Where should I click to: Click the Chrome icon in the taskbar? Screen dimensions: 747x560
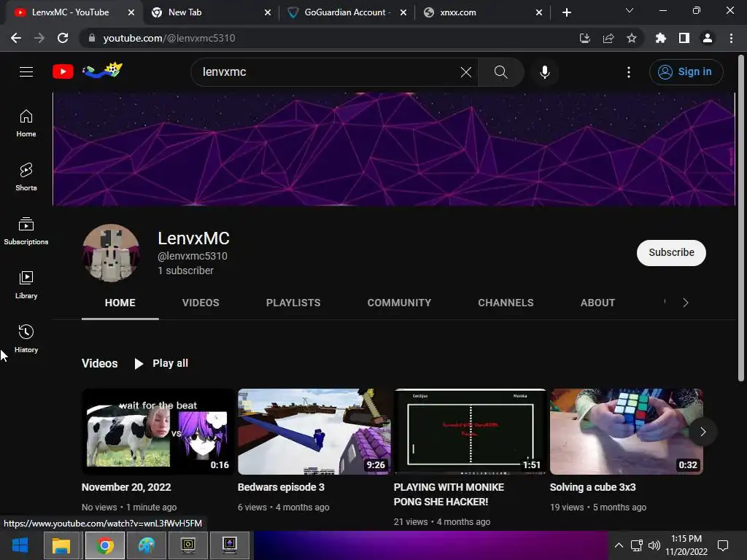click(x=105, y=545)
